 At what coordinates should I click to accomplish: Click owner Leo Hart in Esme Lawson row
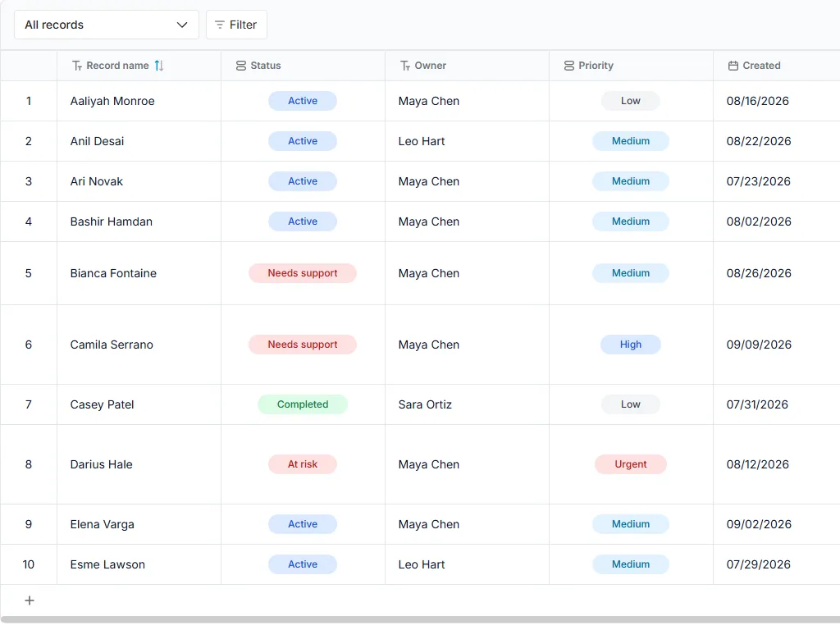pos(422,564)
